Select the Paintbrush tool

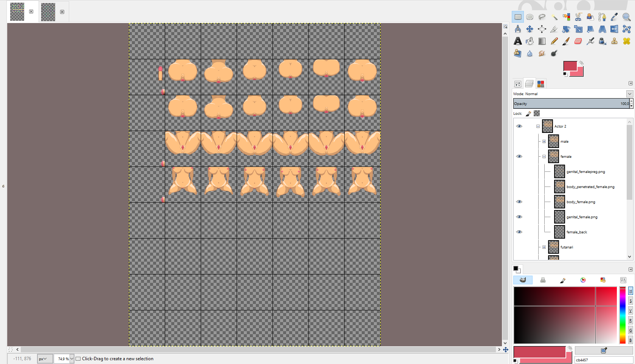click(x=566, y=41)
